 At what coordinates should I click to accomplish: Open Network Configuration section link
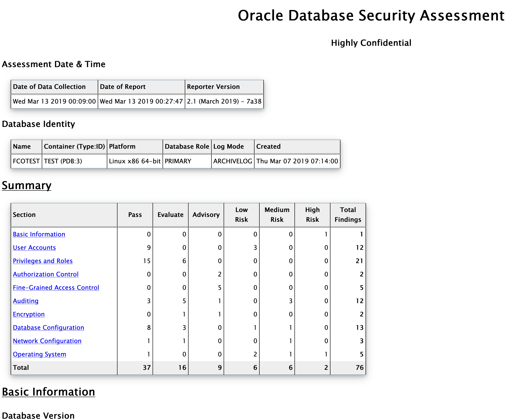(47, 341)
